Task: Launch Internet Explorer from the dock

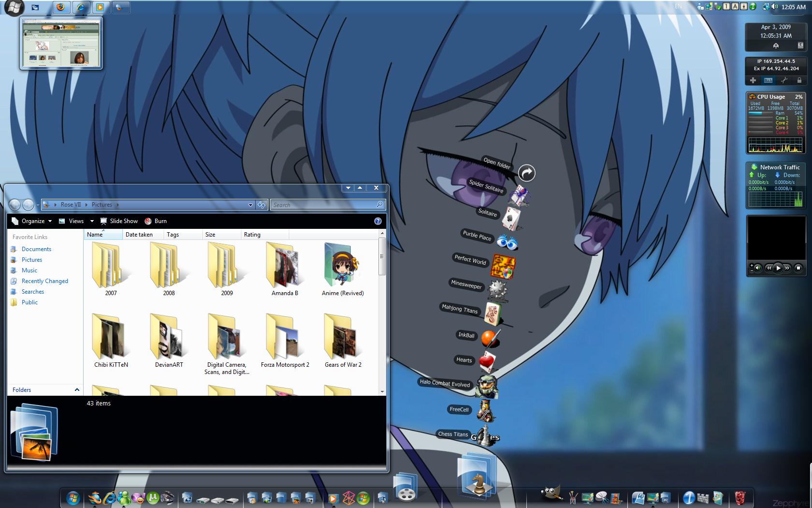Action: pyautogui.click(x=109, y=497)
